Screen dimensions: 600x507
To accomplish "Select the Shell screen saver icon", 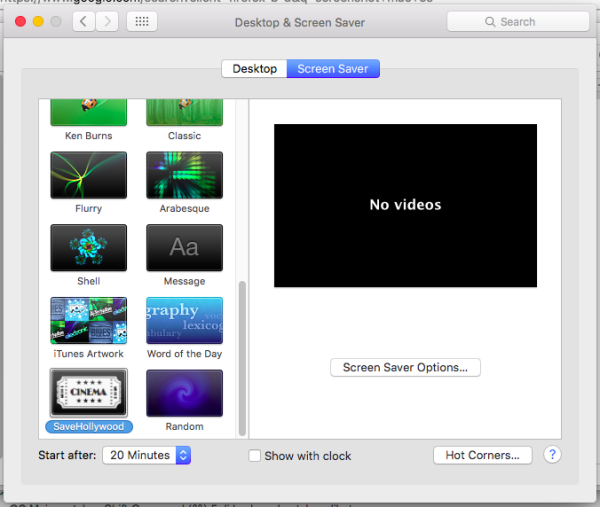I will [x=88, y=247].
